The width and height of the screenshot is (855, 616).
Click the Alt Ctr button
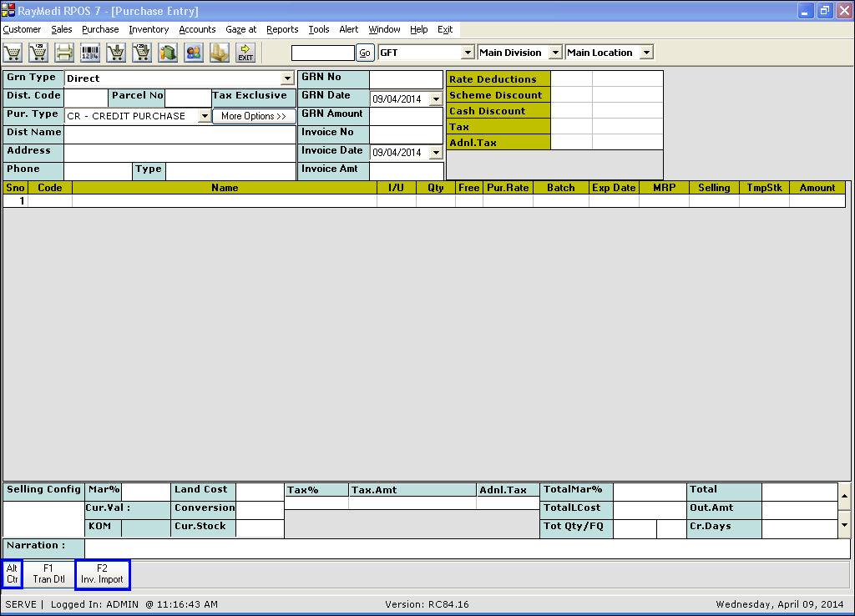(12, 574)
